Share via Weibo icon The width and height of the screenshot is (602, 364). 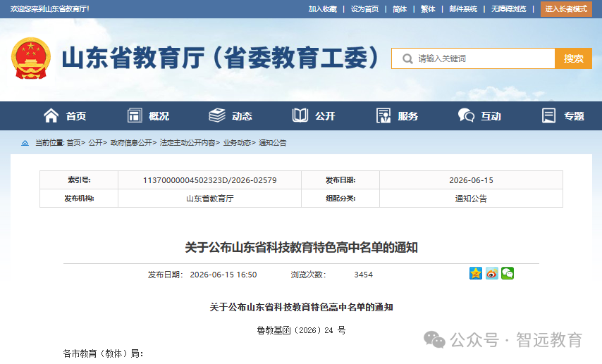[492, 273]
